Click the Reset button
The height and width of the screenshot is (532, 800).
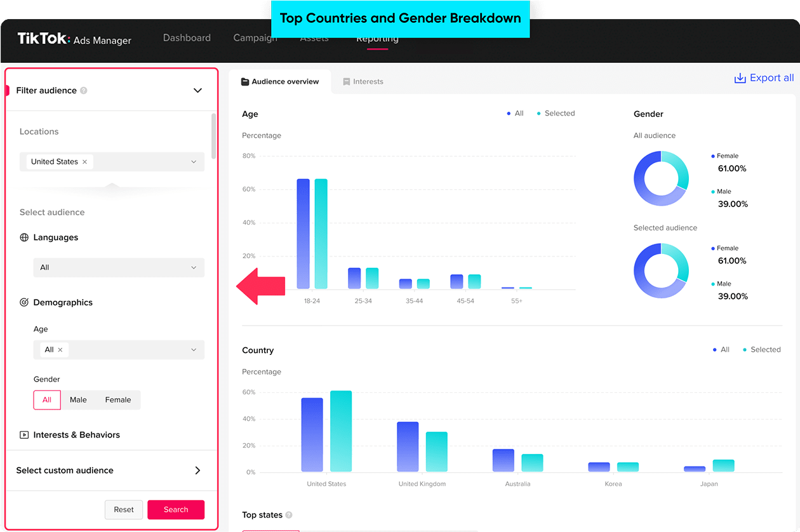tap(124, 509)
